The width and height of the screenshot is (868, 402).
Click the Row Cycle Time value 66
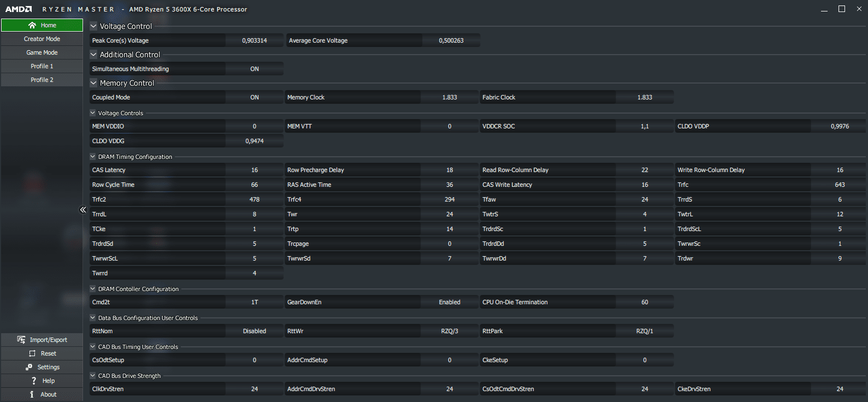[x=255, y=185]
